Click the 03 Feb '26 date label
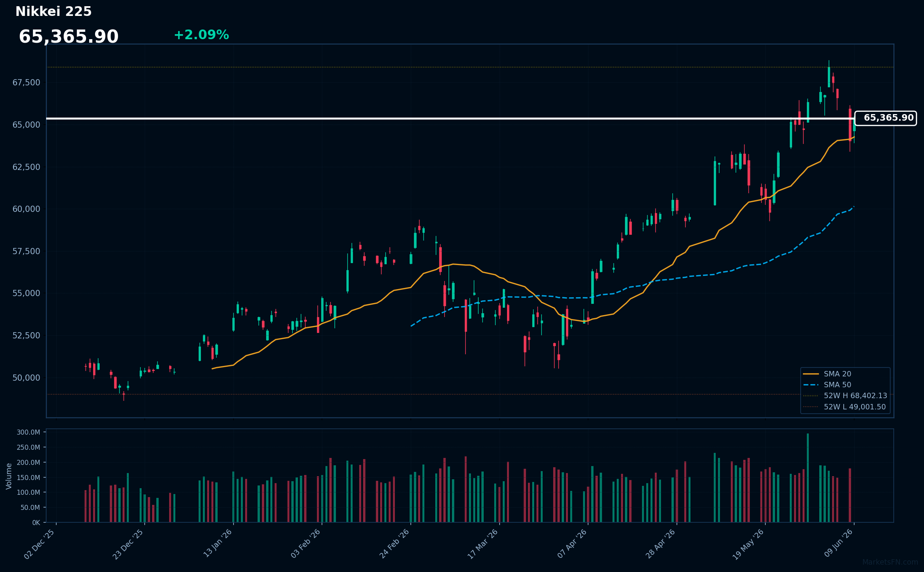The image size is (924, 572). tap(306, 543)
